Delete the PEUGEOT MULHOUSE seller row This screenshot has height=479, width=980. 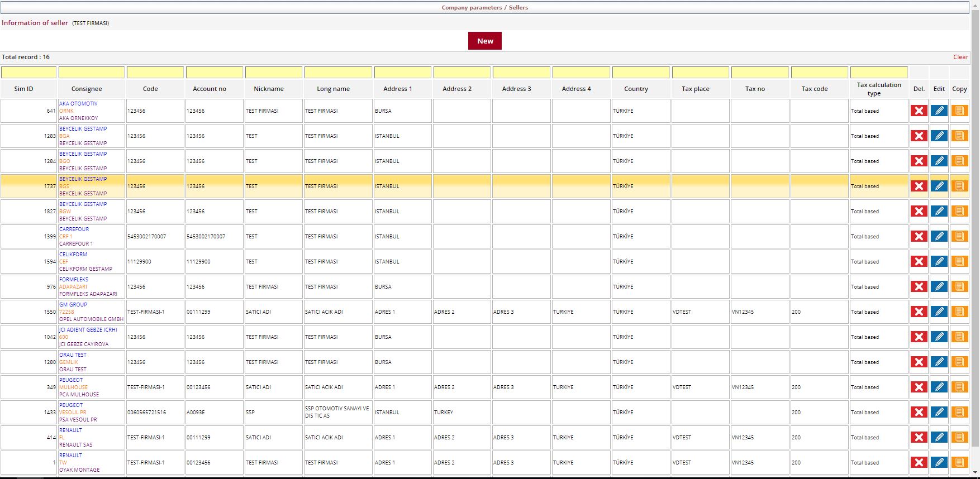[x=919, y=387]
